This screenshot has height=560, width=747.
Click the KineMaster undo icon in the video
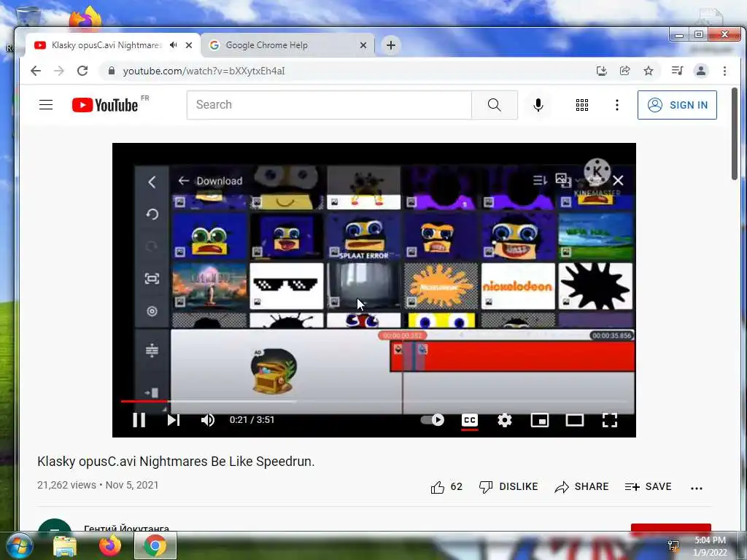(152, 214)
